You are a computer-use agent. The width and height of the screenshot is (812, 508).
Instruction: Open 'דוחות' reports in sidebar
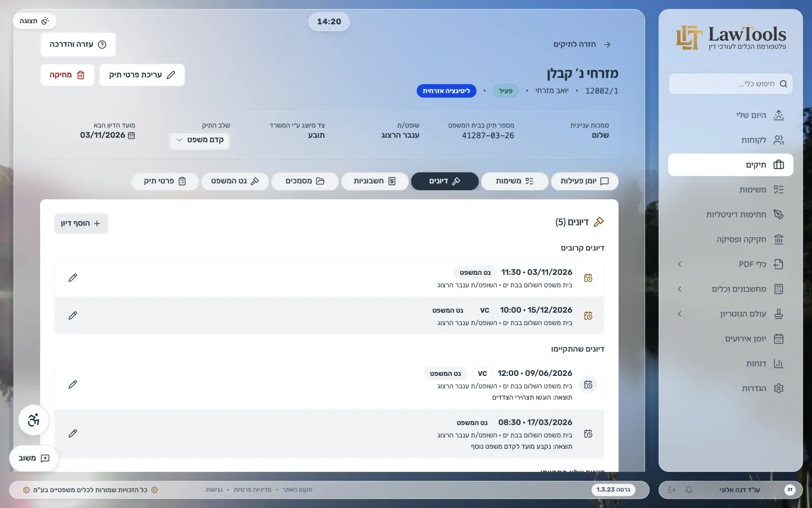[731, 364]
